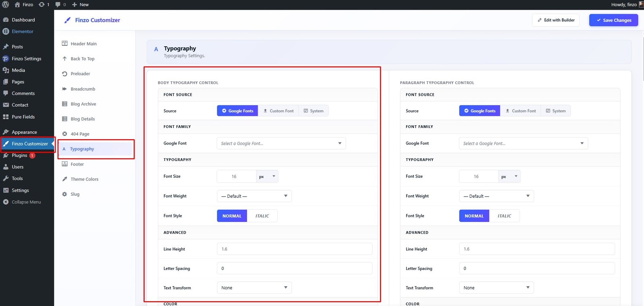Click the plus icon next to New
The height and width of the screenshot is (306, 644).
pos(74,5)
